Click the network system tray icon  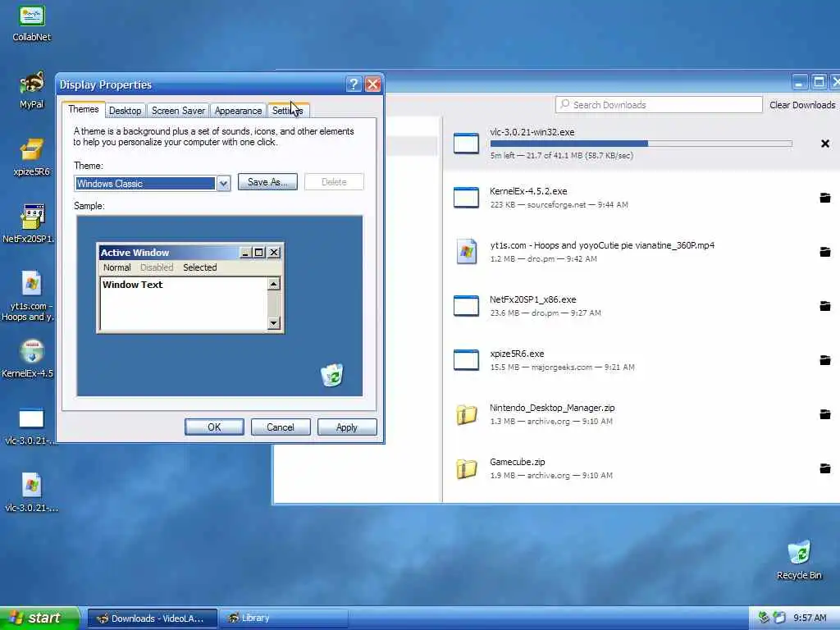coord(764,618)
